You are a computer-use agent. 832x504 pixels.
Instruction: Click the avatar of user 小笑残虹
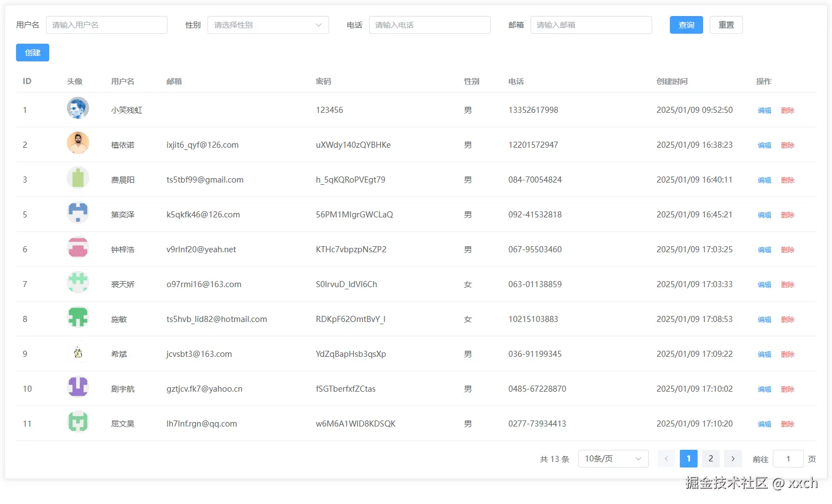click(x=78, y=108)
